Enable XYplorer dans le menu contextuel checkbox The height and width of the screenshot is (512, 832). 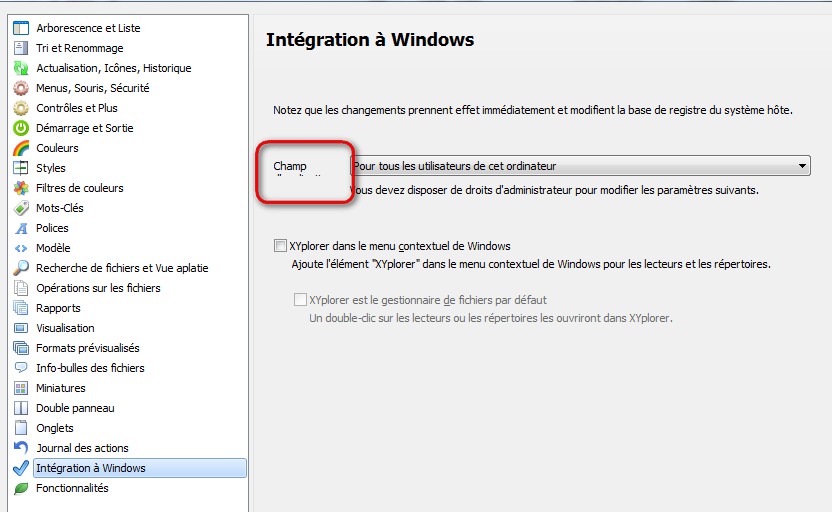click(x=280, y=246)
